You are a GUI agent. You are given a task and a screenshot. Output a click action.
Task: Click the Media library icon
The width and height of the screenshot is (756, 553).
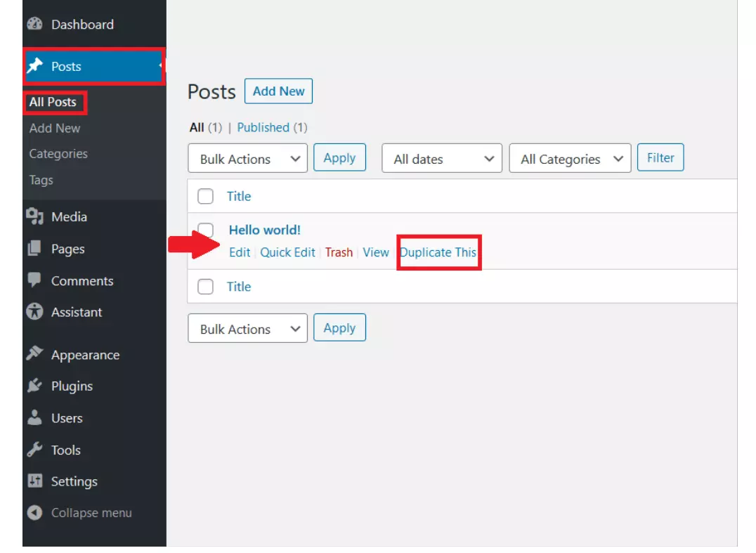(x=34, y=216)
